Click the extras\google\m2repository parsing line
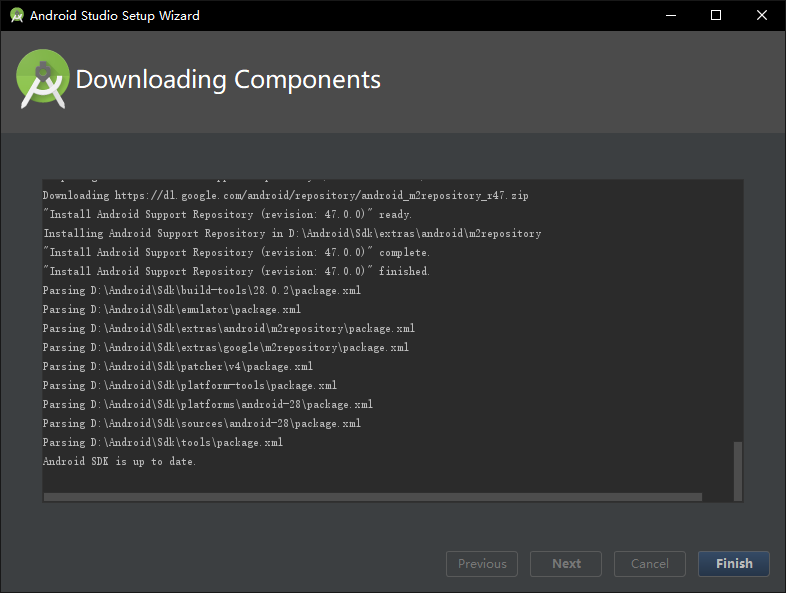786x593 pixels. 226,347
